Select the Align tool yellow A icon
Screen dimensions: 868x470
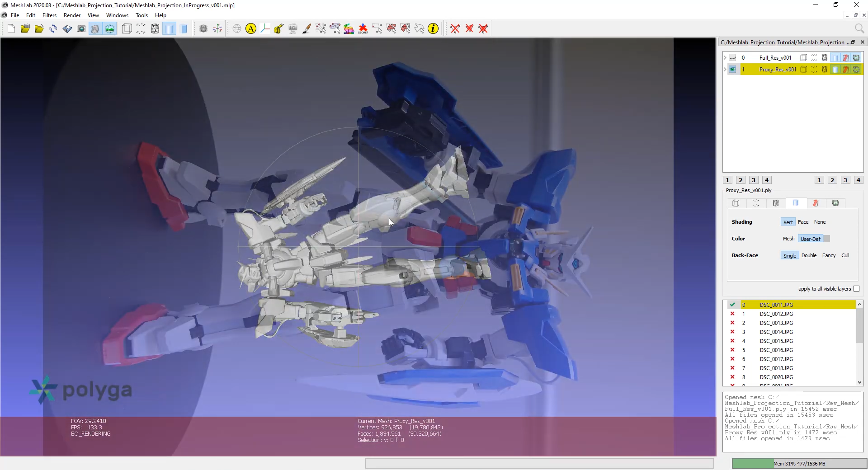tap(251, 29)
